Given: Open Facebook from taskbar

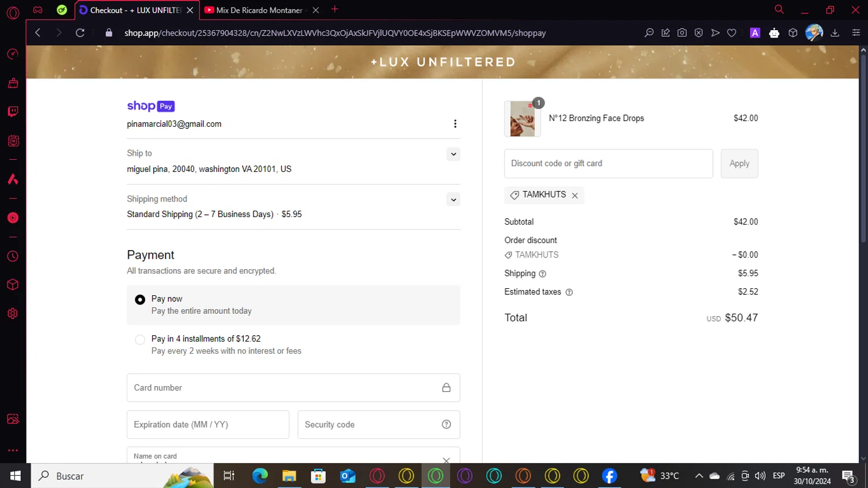Looking at the screenshot, I should click(x=609, y=476).
